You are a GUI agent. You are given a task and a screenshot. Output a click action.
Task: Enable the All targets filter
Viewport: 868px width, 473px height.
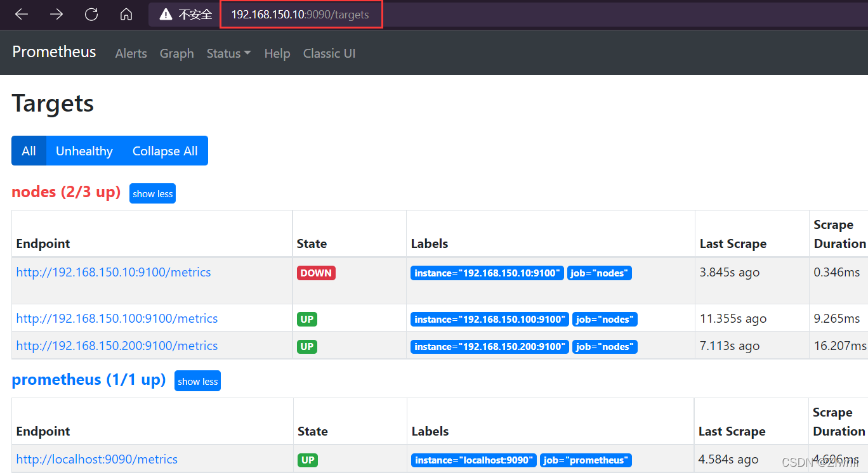[x=29, y=150]
